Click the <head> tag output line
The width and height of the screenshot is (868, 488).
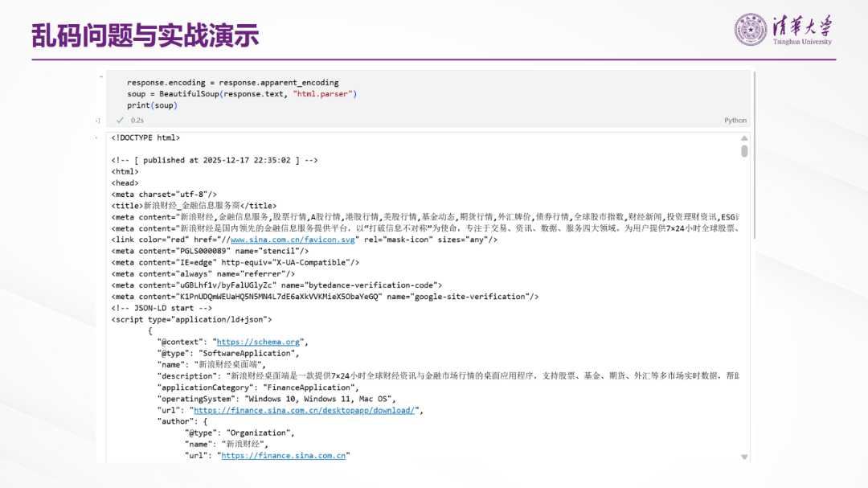coord(125,183)
